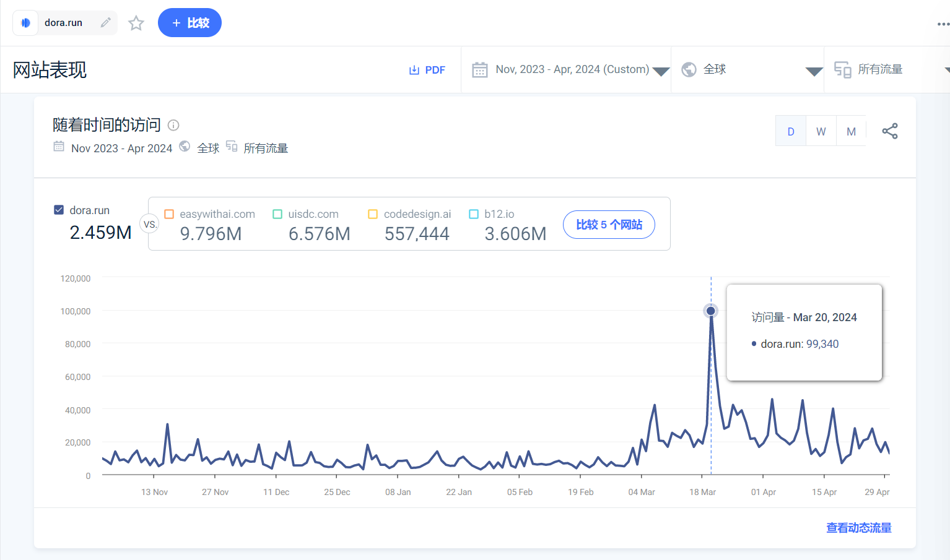Click the 9.796M easywithai.com value
The image size is (950, 560).
pos(211,234)
